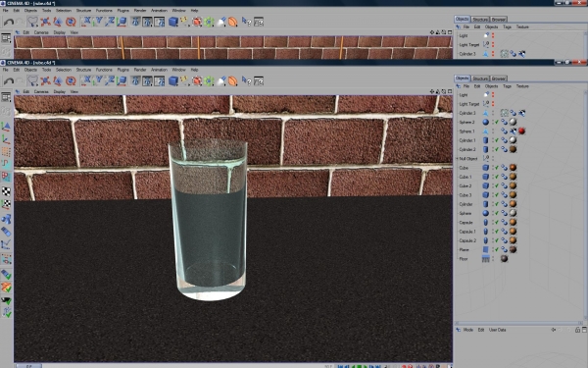588x368 pixels.
Task: Toggle the green checkmark of the Plane object
Action: [x=497, y=249]
